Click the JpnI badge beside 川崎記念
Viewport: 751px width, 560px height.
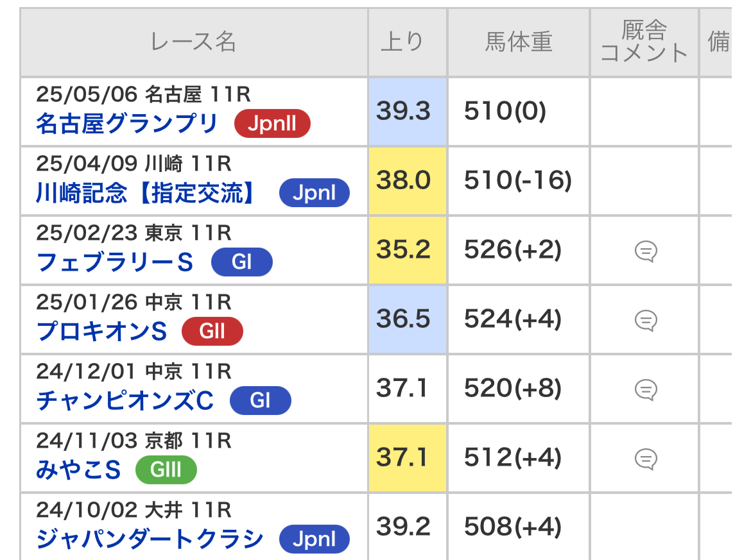point(314,193)
